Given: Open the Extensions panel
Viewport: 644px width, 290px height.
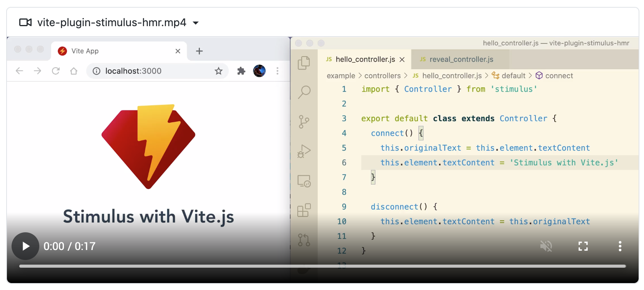Looking at the screenshot, I should tap(304, 210).
